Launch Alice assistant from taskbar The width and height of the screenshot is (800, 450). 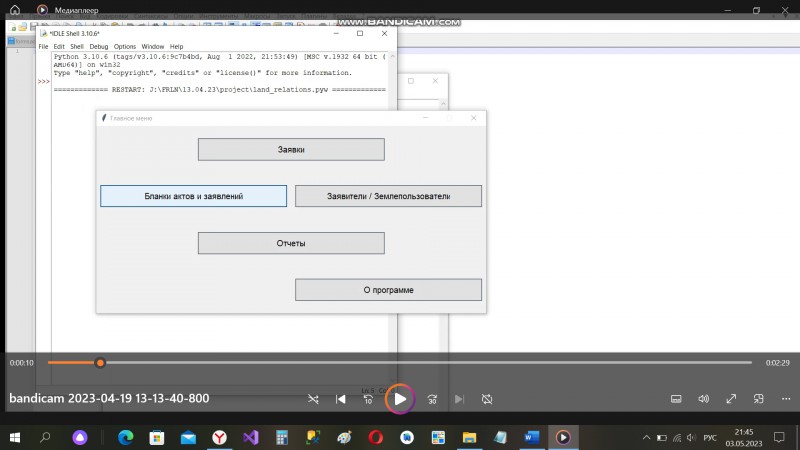click(x=80, y=438)
